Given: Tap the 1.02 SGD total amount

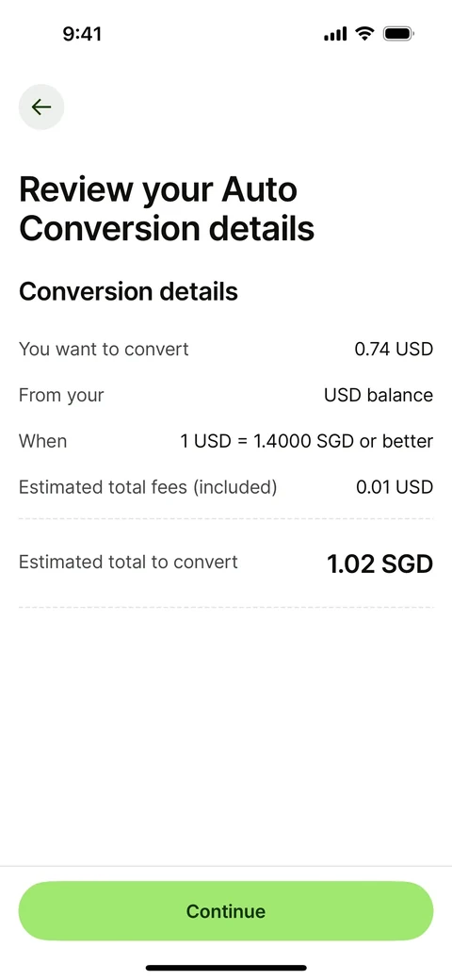Looking at the screenshot, I should pyautogui.click(x=380, y=563).
